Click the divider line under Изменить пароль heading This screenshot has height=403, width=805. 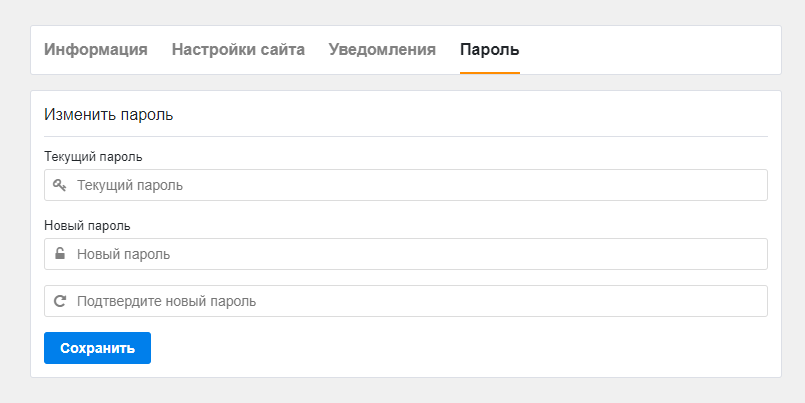point(406,137)
